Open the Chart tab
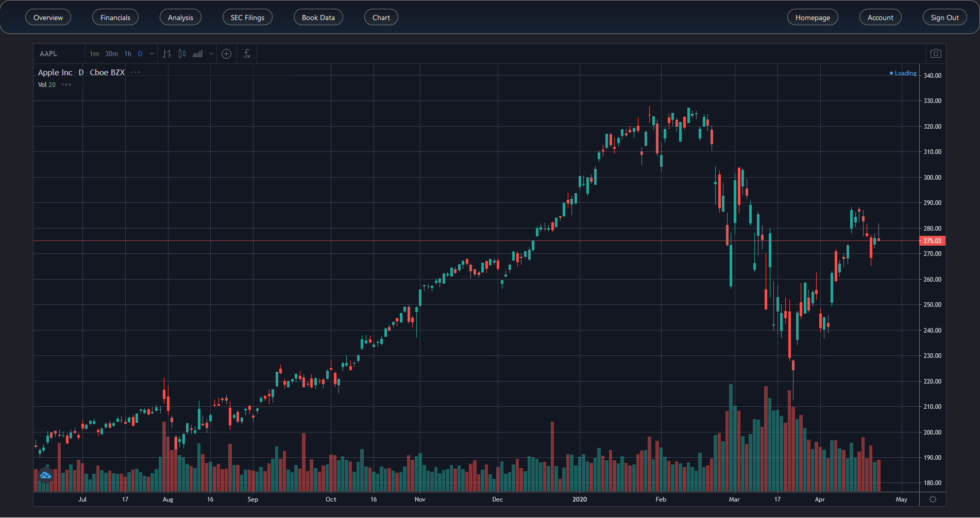The height and width of the screenshot is (518, 980). coord(381,18)
